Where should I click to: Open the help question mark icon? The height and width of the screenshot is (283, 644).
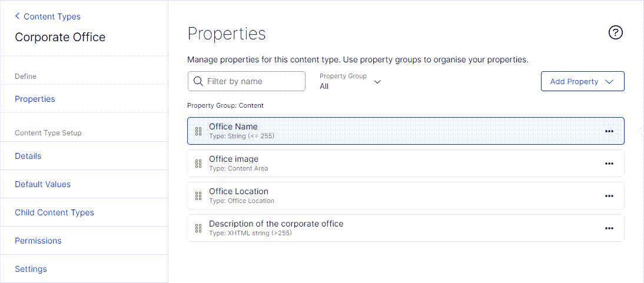615,32
